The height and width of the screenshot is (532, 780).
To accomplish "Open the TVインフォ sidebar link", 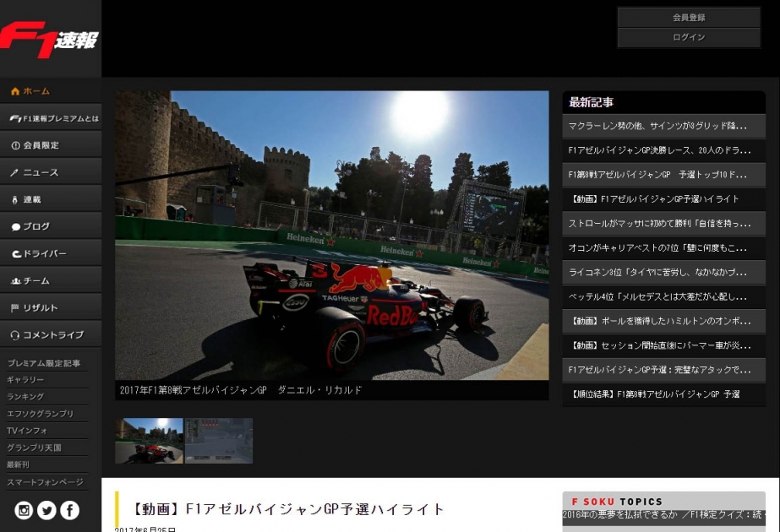I will 27,431.
